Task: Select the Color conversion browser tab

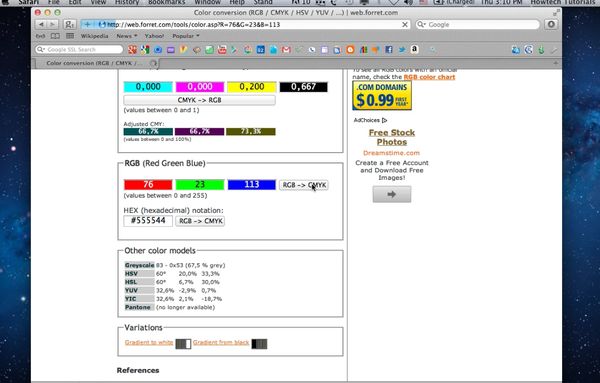Action: point(96,63)
